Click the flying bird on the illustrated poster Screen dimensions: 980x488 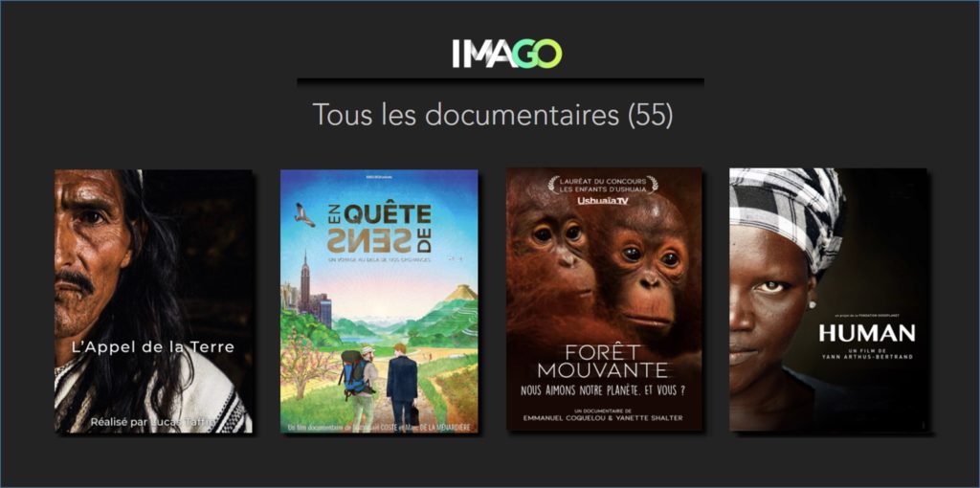point(304,214)
